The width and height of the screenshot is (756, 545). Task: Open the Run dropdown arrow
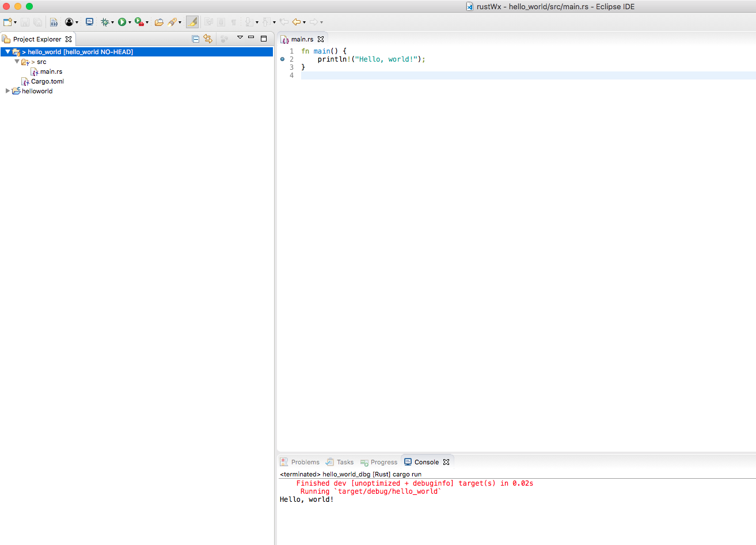tap(130, 21)
